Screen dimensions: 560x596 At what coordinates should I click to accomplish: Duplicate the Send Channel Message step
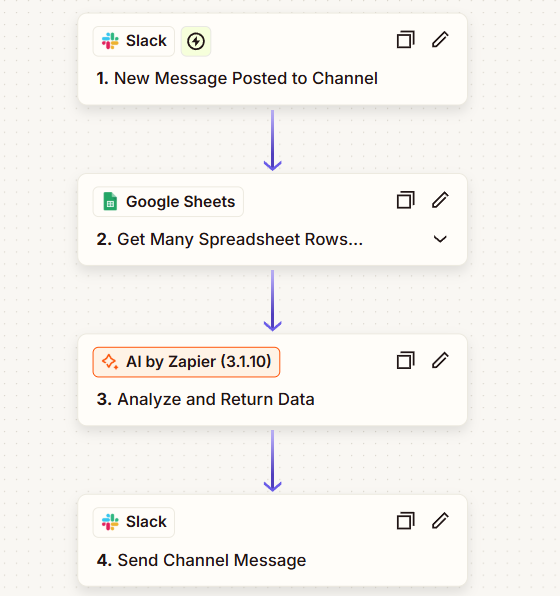(405, 521)
